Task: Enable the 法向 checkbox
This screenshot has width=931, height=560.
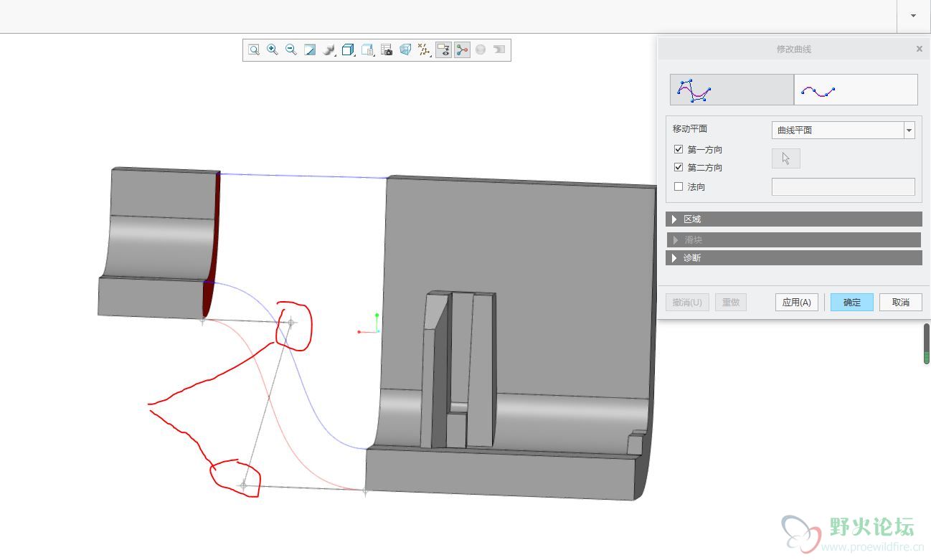Action: pos(679,186)
